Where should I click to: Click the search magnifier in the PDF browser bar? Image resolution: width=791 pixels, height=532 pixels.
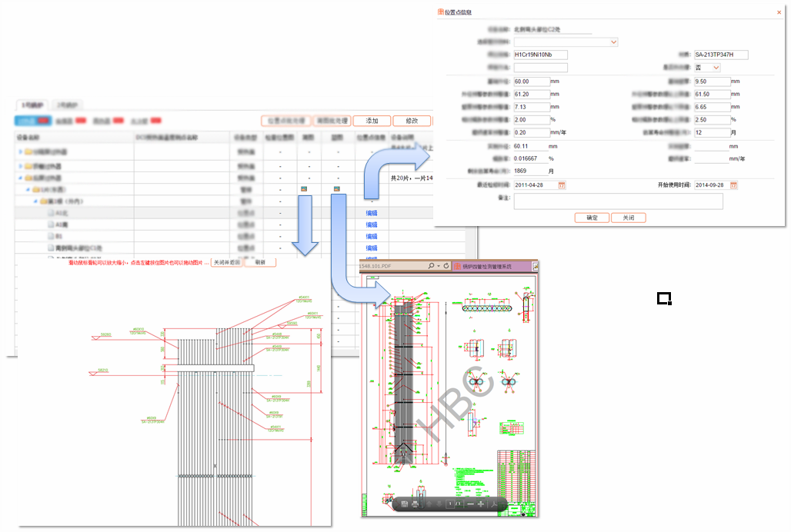click(432, 265)
